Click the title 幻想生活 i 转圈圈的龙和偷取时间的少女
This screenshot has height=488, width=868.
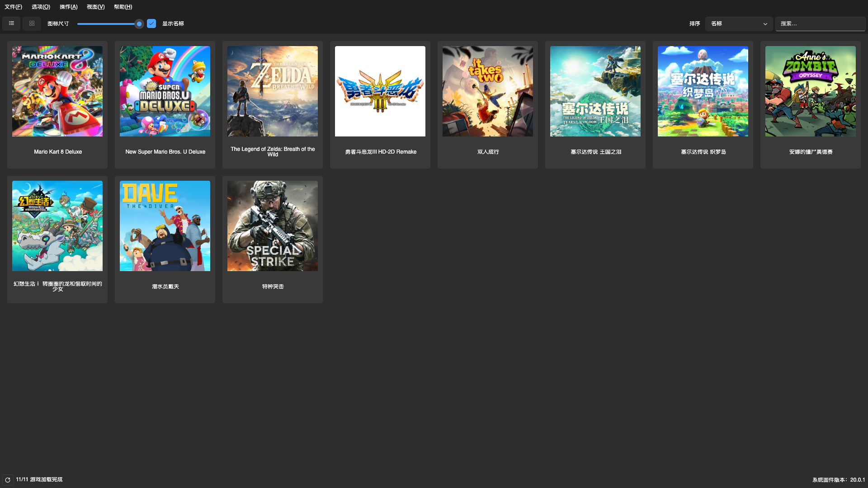58,286
